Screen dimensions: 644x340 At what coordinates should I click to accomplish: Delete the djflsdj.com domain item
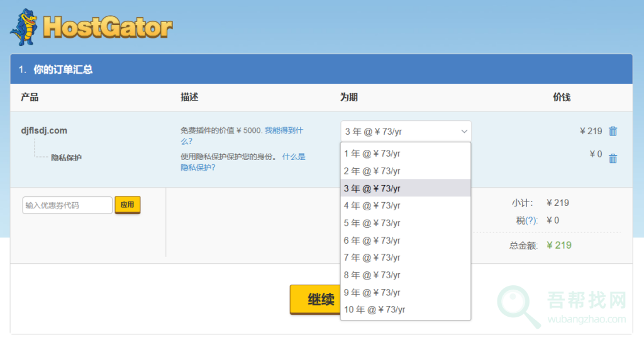[x=613, y=131]
